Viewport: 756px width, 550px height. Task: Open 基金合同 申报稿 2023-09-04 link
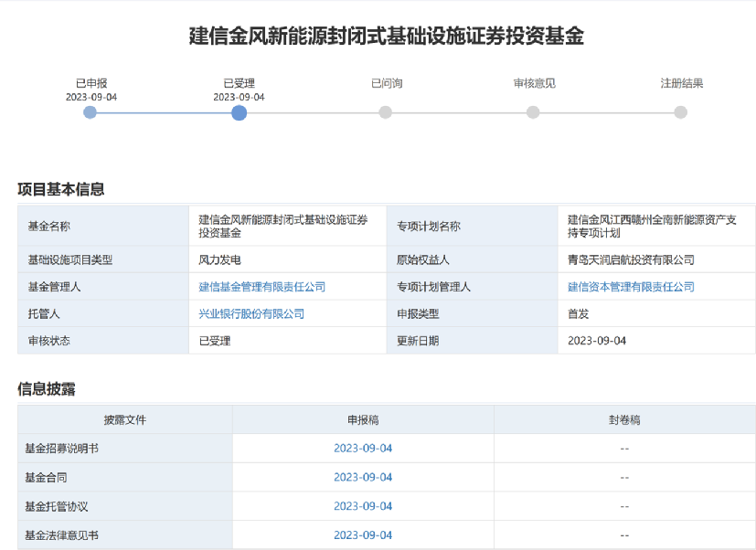coord(363,477)
